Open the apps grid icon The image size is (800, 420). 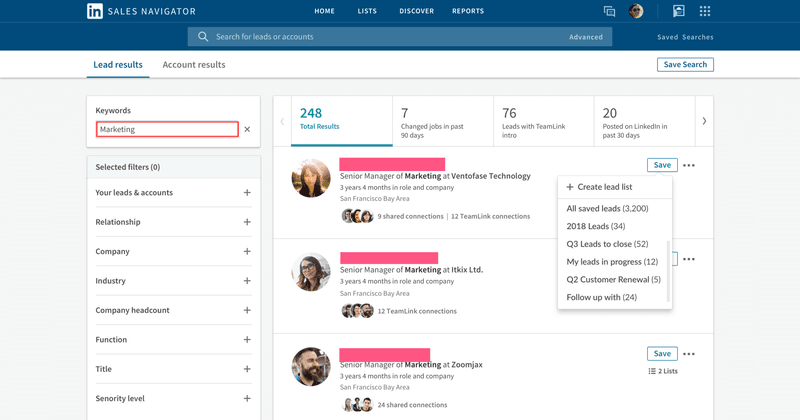click(705, 11)
